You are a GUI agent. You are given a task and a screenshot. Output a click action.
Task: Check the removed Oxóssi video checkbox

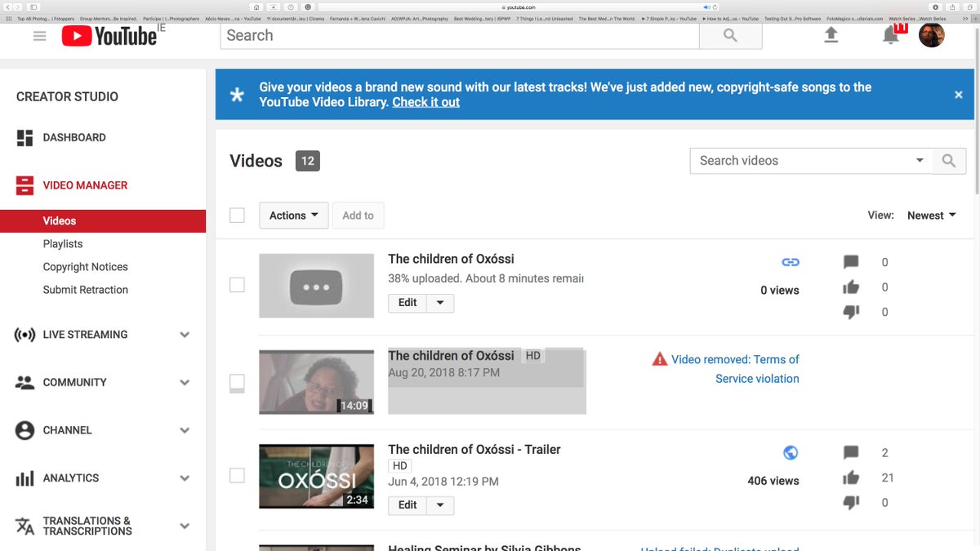pyautogui.click(x=237, y=381)
